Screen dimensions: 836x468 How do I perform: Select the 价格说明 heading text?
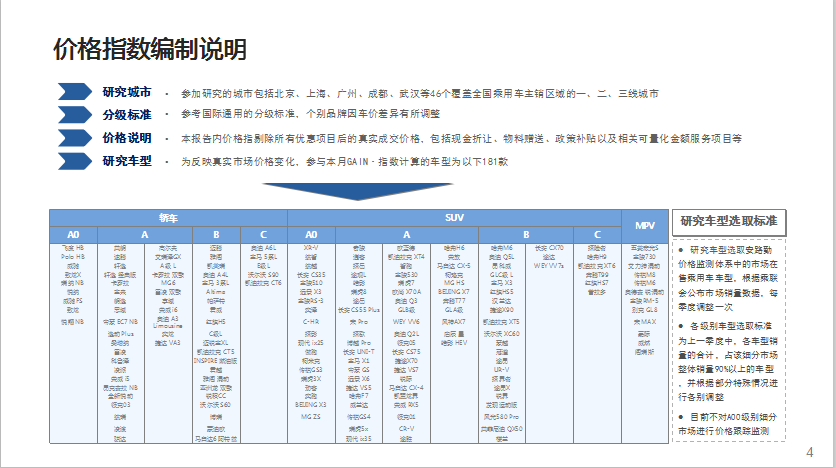click(x=127, y=137)
